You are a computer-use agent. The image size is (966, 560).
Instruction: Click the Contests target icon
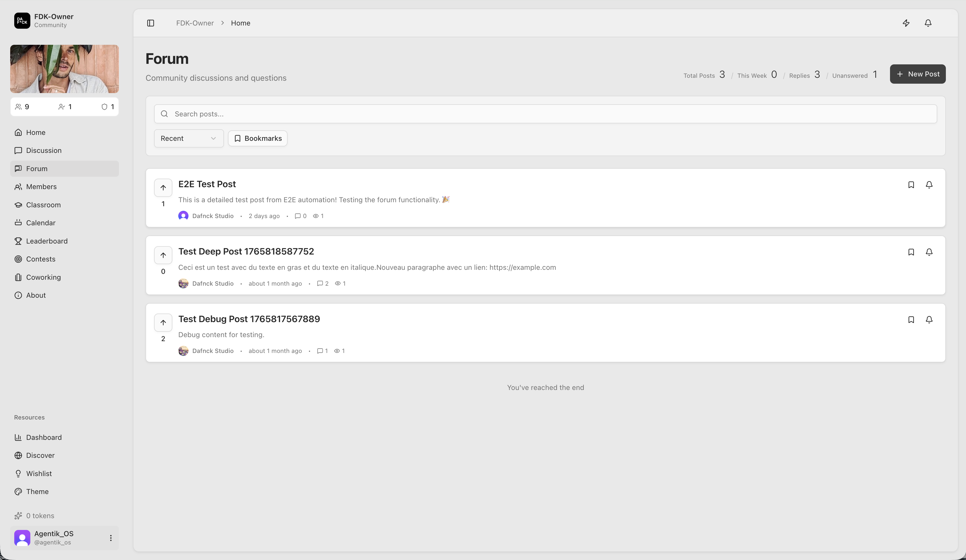(19, 259)
